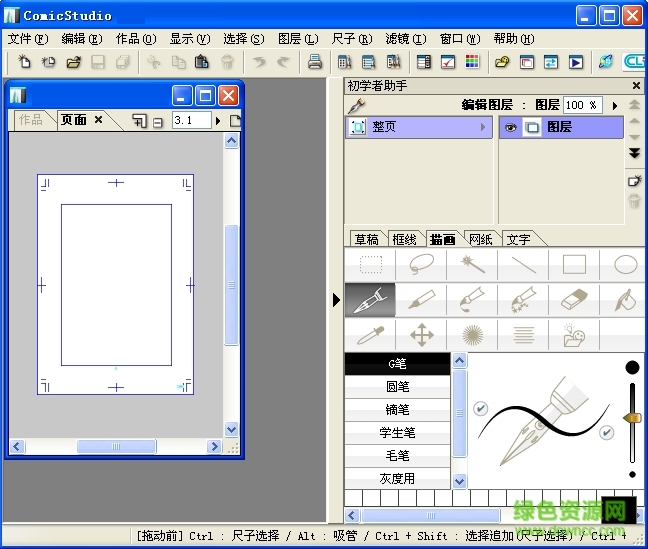The width and height of the screenshot is (648, 549).
Task: Select the magic wand tool
Action: [x=472, y=265]
